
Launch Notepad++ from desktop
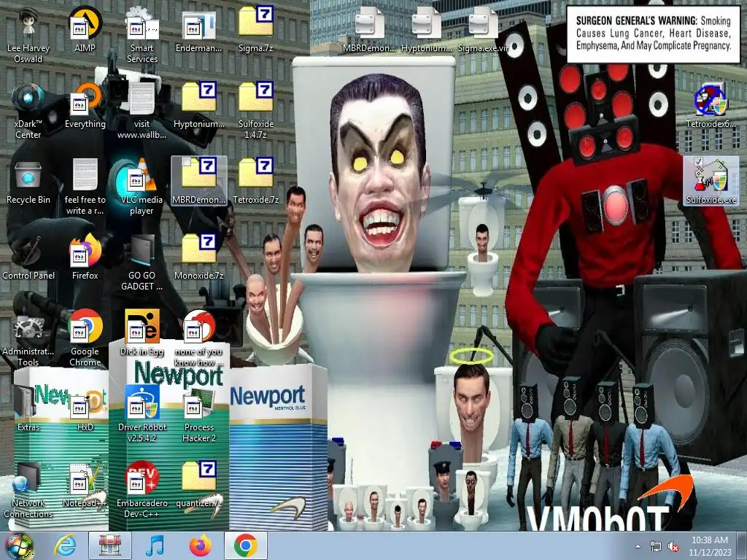[85, 484]
